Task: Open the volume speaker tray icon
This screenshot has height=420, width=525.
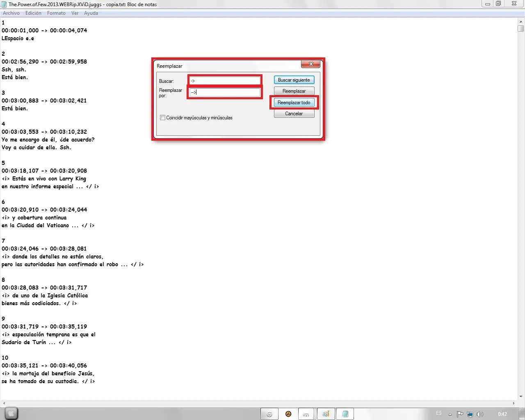Action: (480, 414)
